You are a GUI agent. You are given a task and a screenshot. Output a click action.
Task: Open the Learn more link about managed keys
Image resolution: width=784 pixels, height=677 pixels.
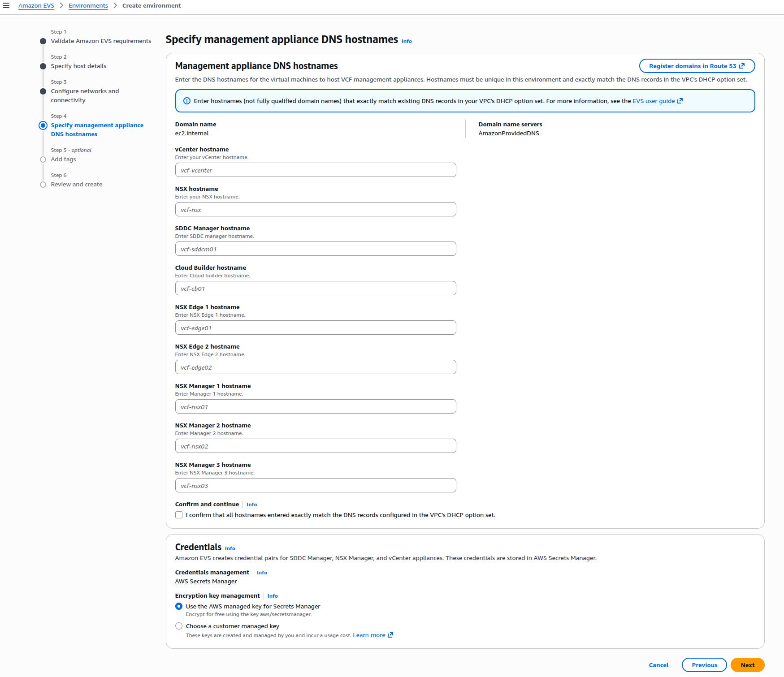pyautogui.click(x=369, y=635)
